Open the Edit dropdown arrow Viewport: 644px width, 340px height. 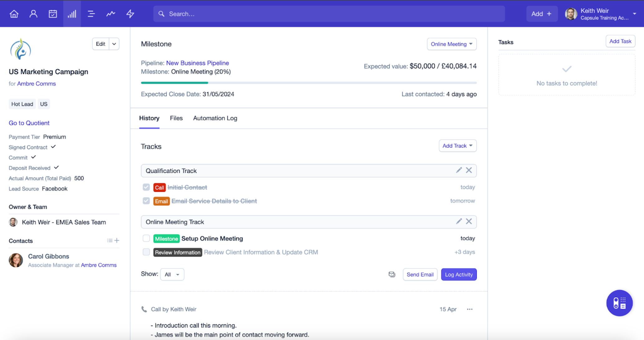pyautogui.click(x=114, y=44)
